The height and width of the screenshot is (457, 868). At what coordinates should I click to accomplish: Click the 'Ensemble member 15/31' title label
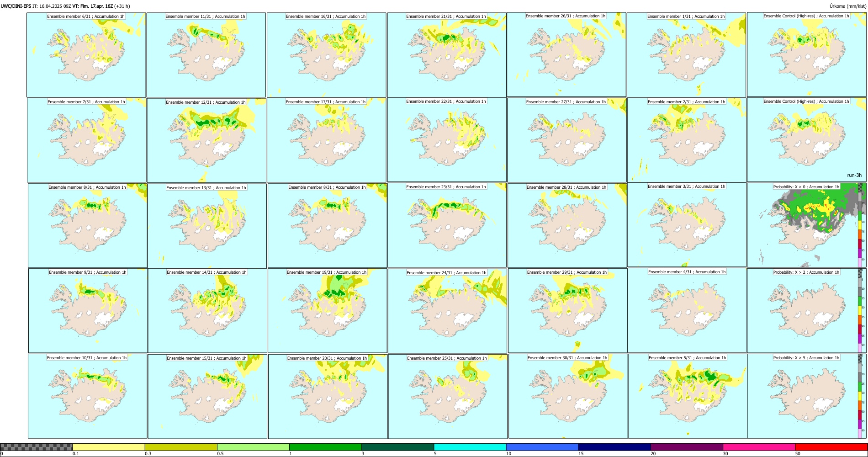(206, 358)
